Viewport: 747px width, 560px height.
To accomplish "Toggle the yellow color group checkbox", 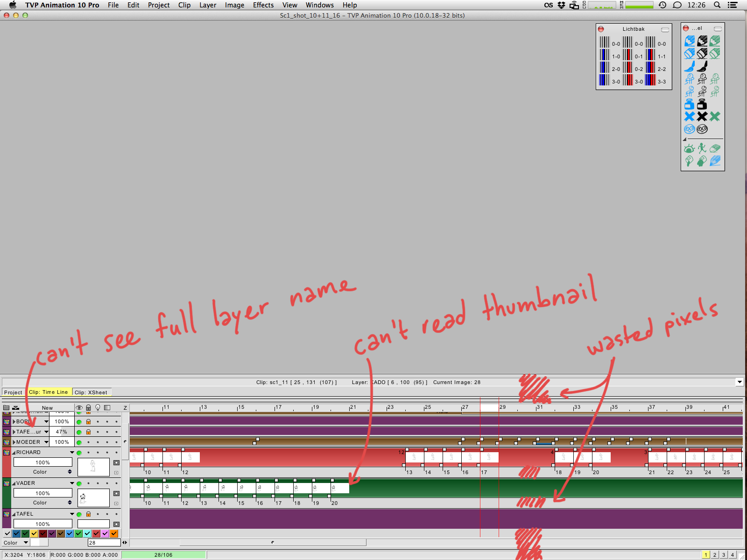I will pos(34,533).
